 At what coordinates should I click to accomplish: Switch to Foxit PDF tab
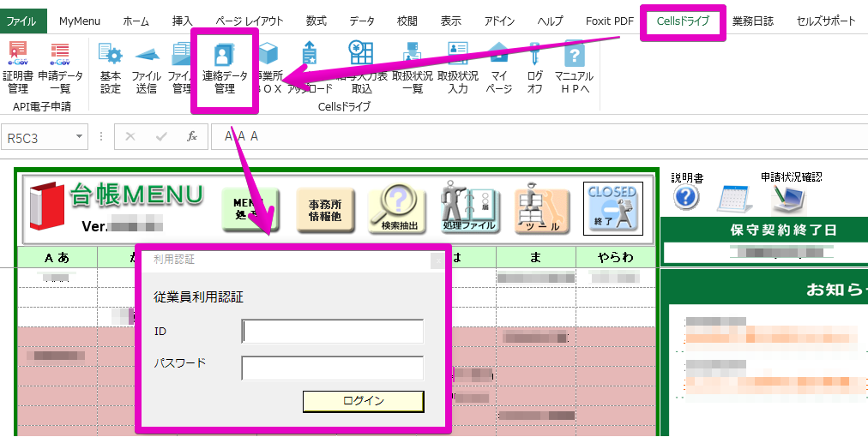coord(610,21)
